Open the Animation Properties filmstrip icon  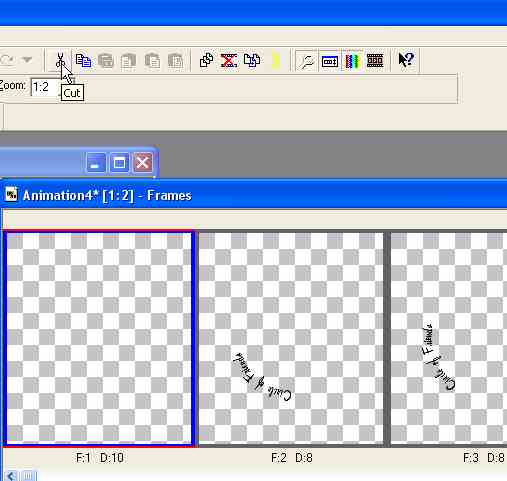[x=375, y=61]
